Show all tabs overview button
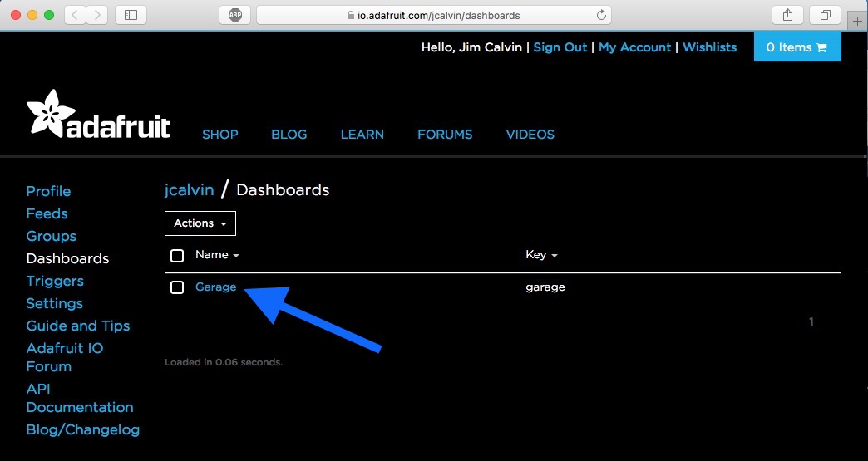The width and height of the screenshot is (868, 461). click(x=826, y=15)
